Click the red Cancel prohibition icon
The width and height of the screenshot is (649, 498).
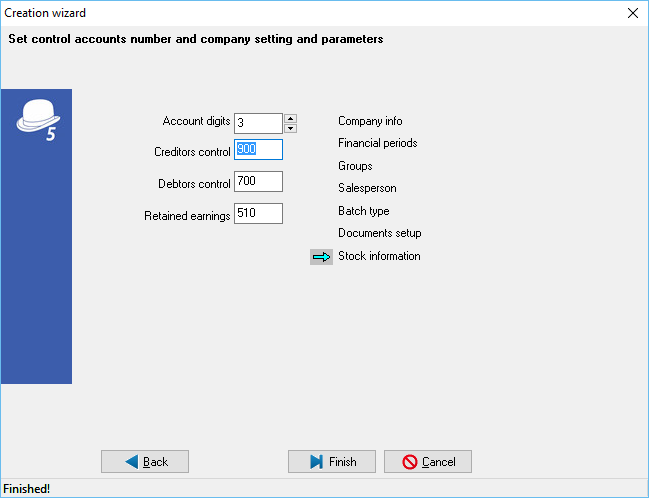click(x=410, y=462)
